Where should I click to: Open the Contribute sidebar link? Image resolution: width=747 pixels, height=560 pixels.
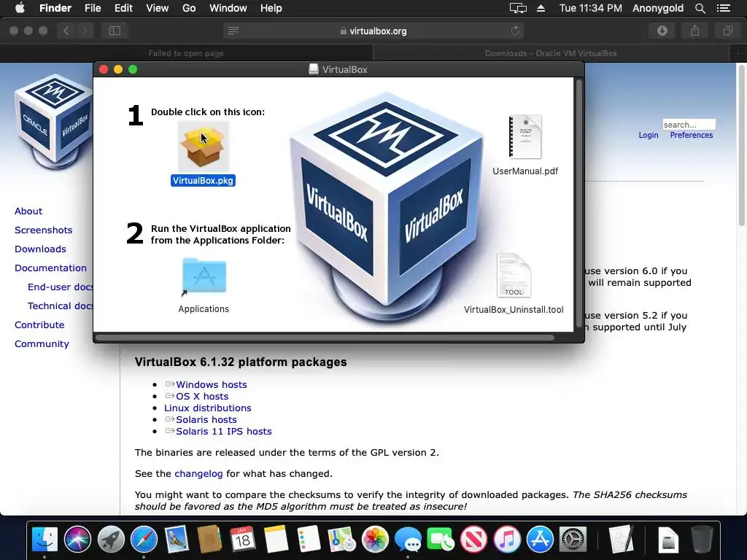(x=39, y=324)
